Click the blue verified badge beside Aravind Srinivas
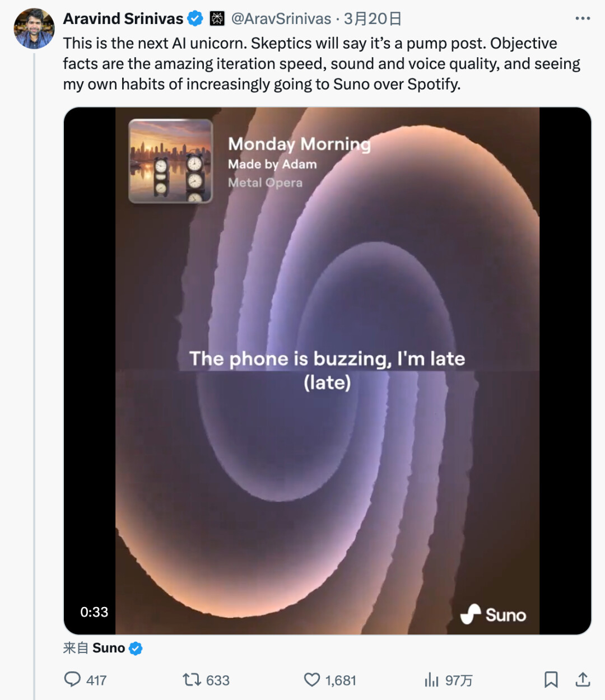This screenshot has height=700, width=605. (195, 18)
